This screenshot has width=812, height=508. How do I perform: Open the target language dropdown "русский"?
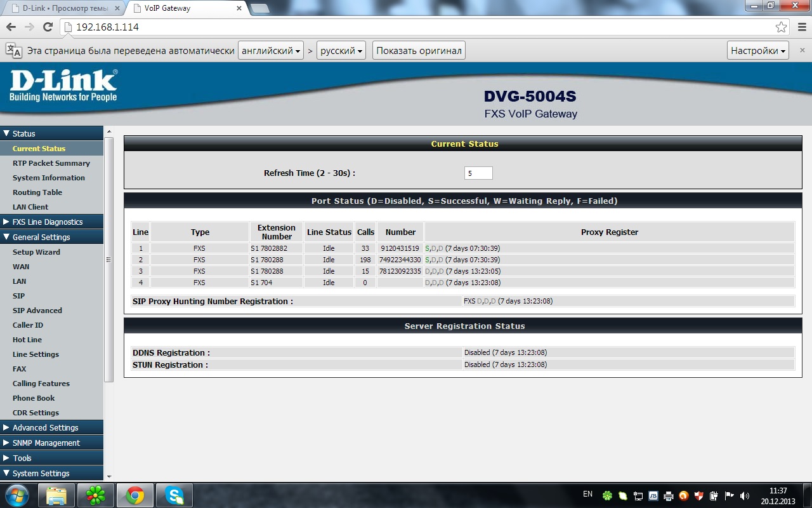pyautogui.click(x=341, y=51)
